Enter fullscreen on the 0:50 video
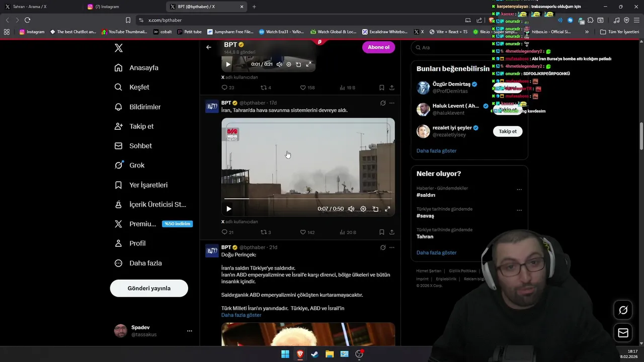This screenshot has height=362, width=644. coord(387,209)
